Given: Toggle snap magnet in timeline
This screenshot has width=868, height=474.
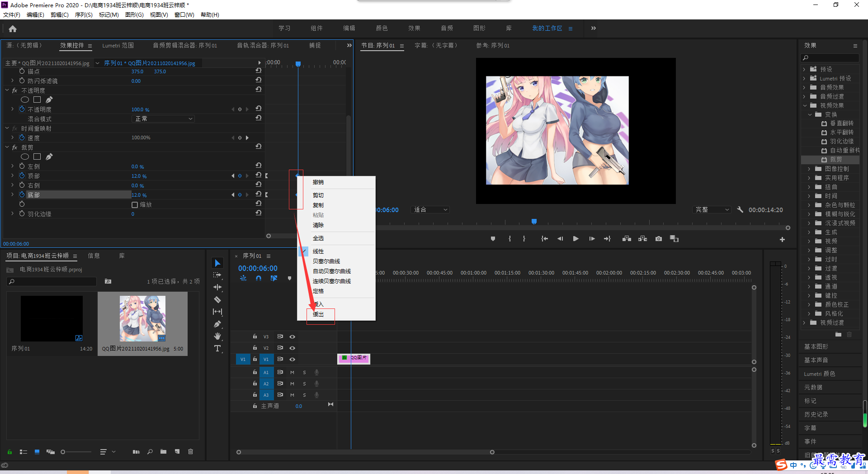Looking at the screenshot, I should [x=258, y=278].
